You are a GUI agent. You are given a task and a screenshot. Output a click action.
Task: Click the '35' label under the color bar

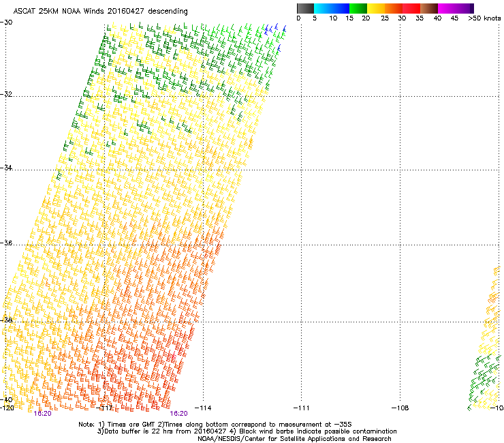pyautogui.click(x=420, y=18)
